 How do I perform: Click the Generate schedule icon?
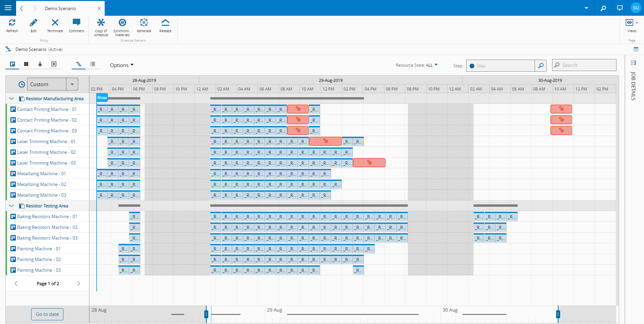(x=144, y=23)
